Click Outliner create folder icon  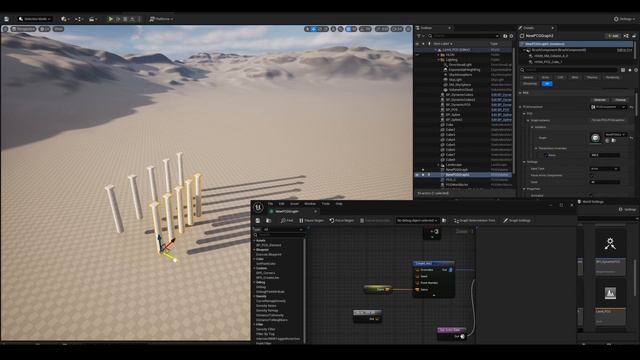coord(505,36)
